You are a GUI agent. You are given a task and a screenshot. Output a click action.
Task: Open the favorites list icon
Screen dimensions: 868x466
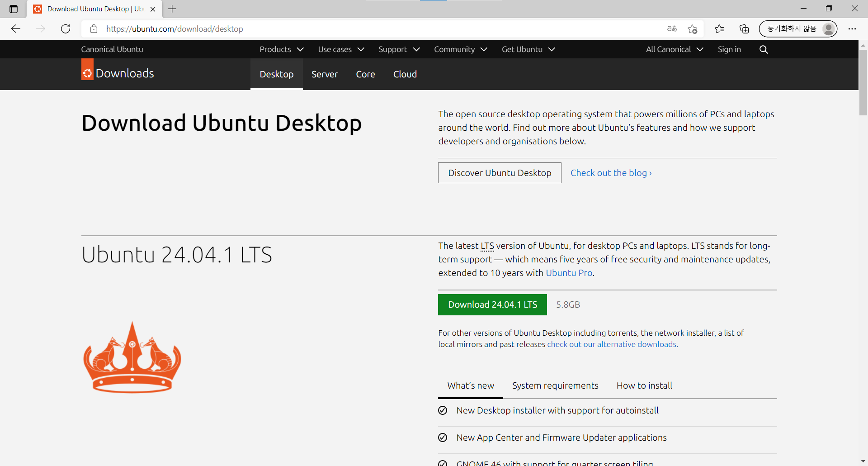click(719, 29)
